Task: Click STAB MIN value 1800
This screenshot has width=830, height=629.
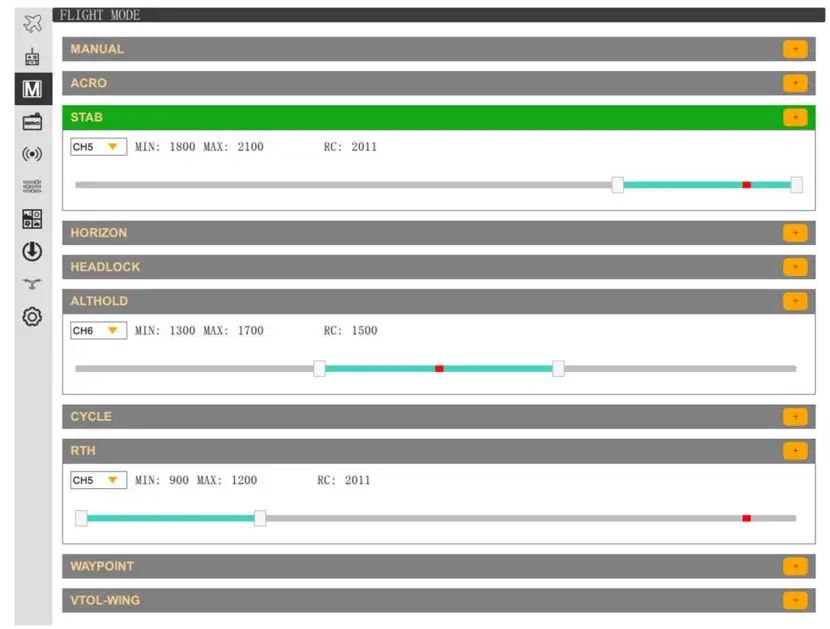Action: pyautogui.click(x=182, y=147)
